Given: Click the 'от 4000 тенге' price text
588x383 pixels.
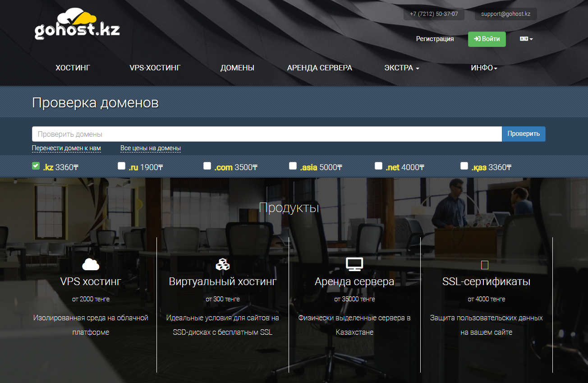Looking at the screenshot, I should [486, 299].
